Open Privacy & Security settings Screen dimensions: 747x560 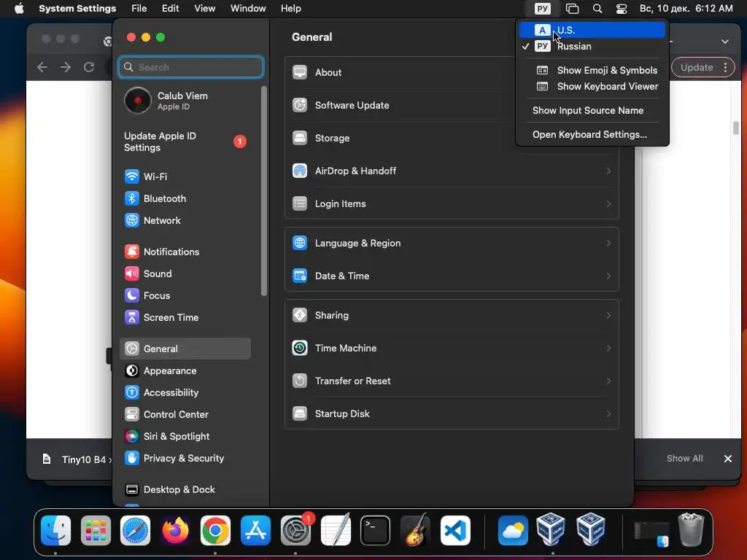pos(174,459)
